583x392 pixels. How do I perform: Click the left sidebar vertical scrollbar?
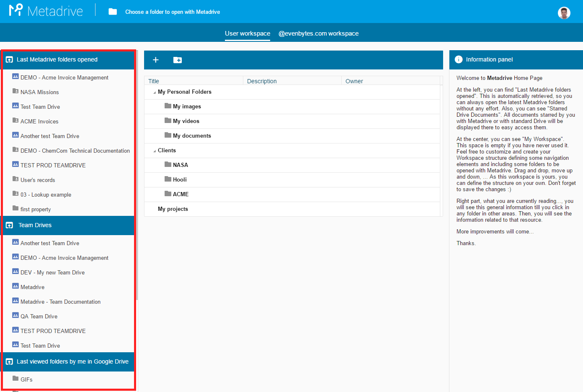tap(137, 176)
